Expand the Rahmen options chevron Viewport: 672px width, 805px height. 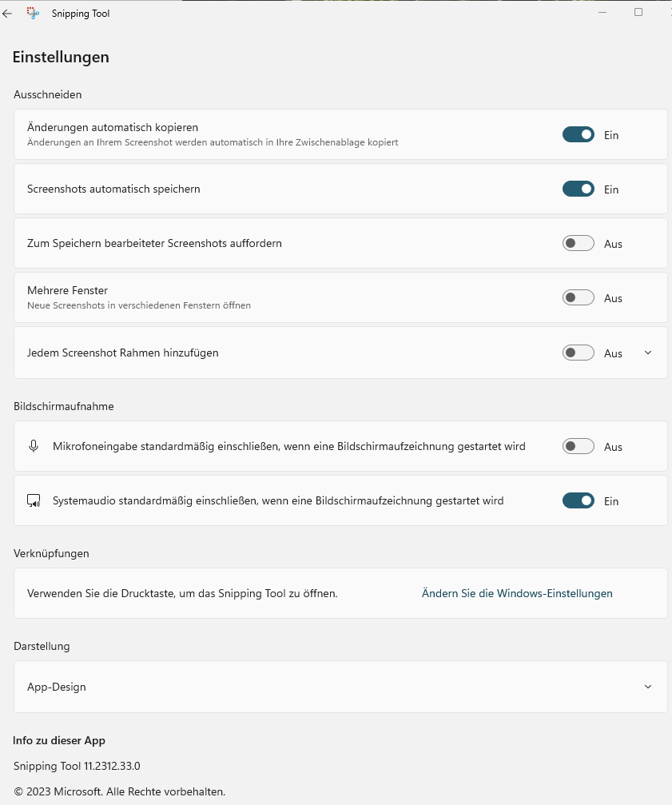pos(648,353)
